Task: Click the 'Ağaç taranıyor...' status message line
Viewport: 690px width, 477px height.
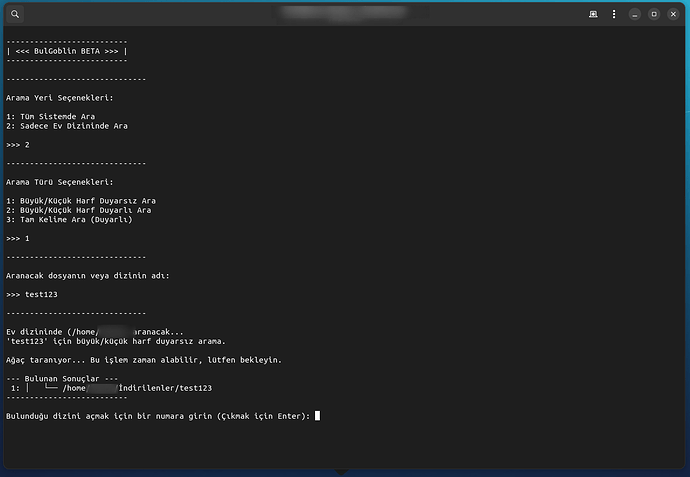Action: tap(144, 359)
